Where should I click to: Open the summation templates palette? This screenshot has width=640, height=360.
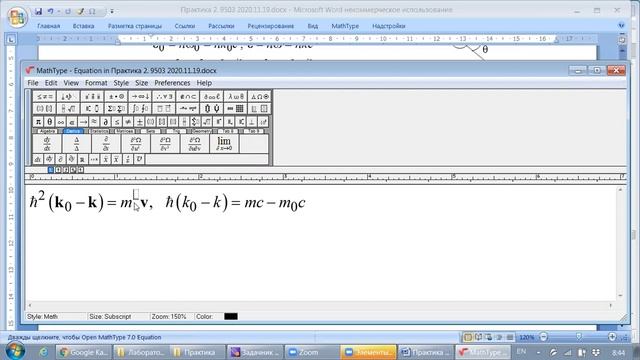pos(116,109)
